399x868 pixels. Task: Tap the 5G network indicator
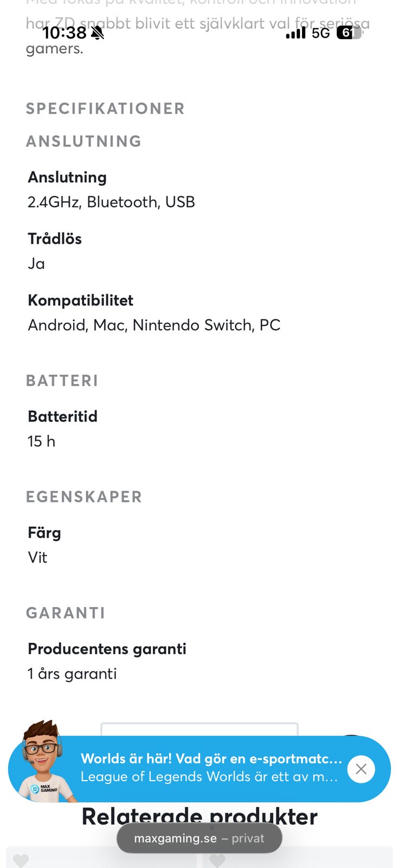[x=320, y=33]
